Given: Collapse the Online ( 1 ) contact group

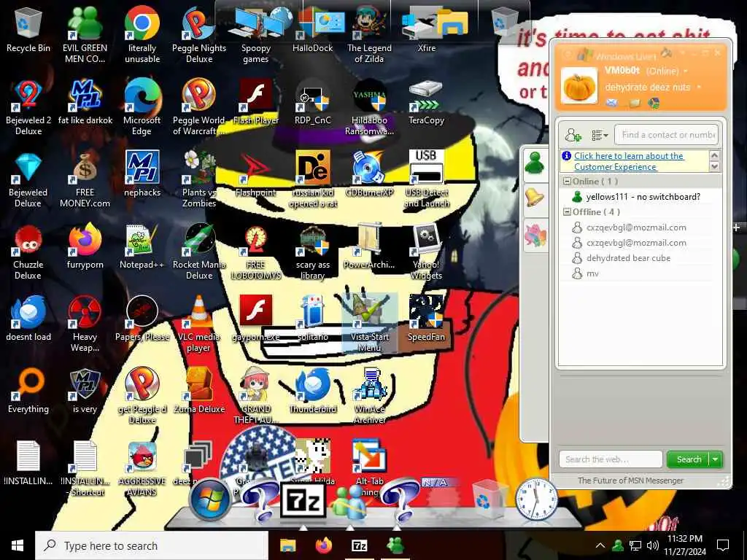Looking at the screenshot, I should point(567,182).
